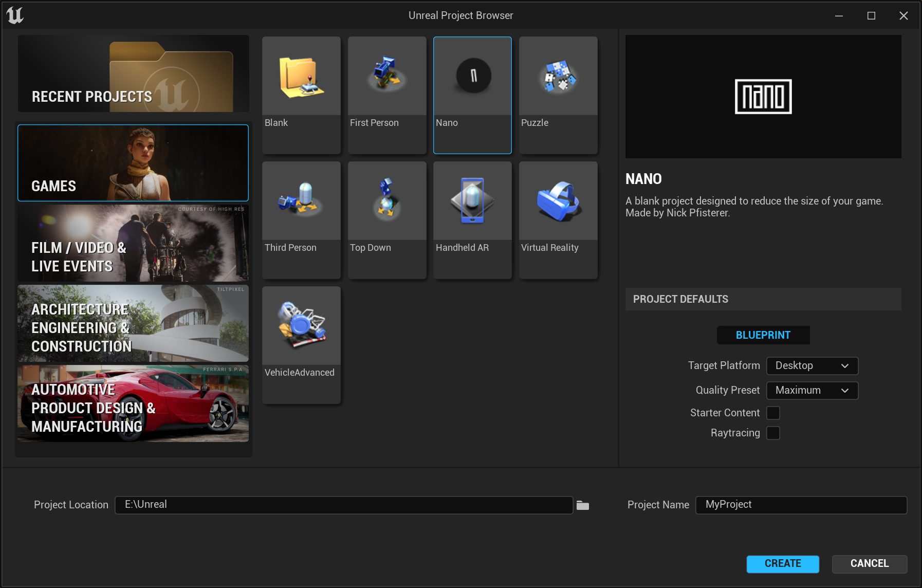Open the Target Platform dropdown
Viewport: 922px width, 588px height.
(812, 365)
